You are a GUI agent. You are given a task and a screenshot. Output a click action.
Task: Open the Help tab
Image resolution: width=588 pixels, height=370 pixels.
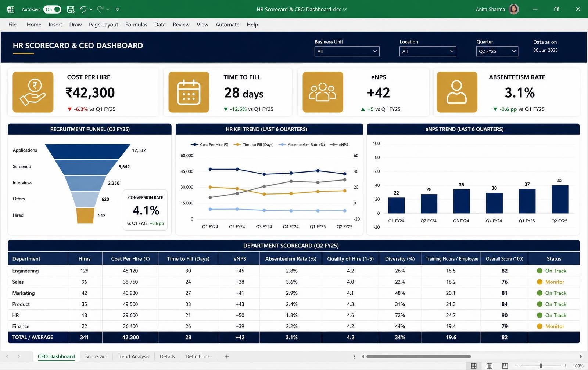252,25
